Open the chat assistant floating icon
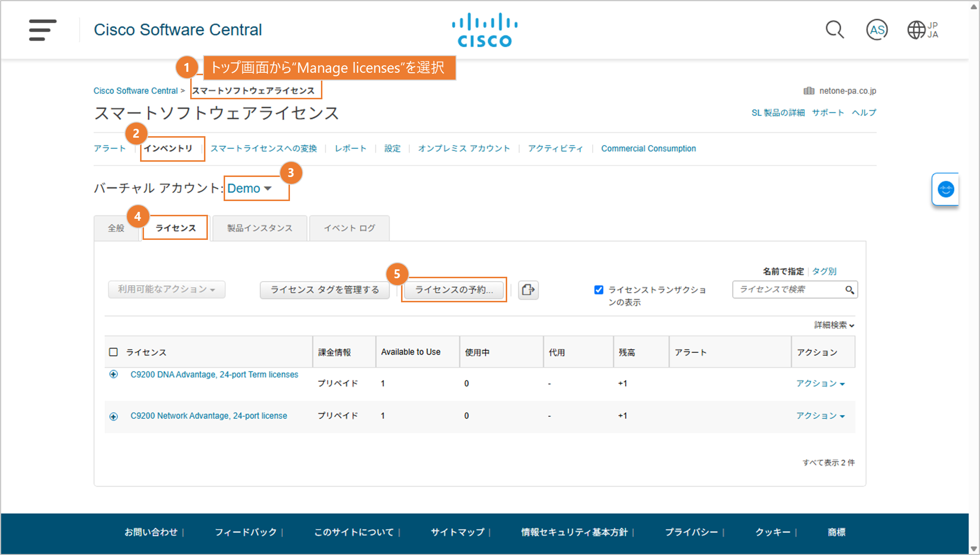 [x=946, y=189]
